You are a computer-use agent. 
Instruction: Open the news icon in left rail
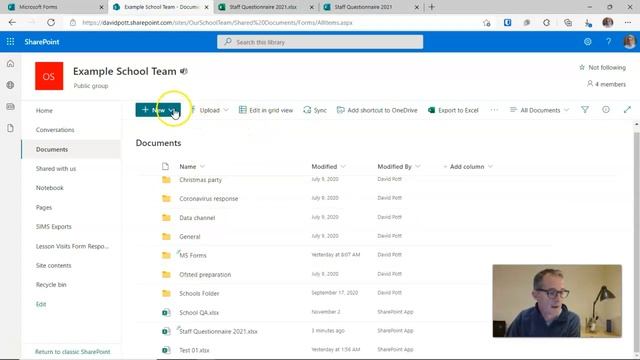tap(11, 107)
